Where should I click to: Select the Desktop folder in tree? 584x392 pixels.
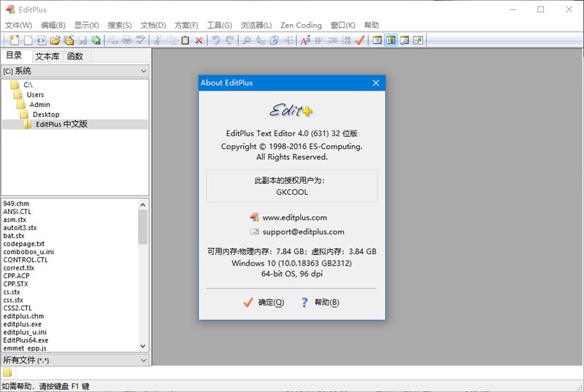coord(46,115)
